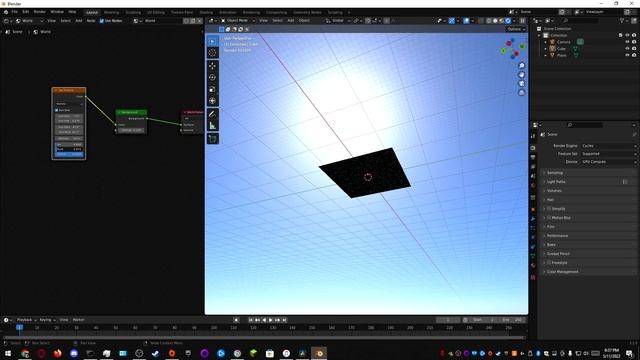The width and height of the screenshot is (640, 360).
Task: Expand the Volumes panel
Action: click(x=589, y=191)
